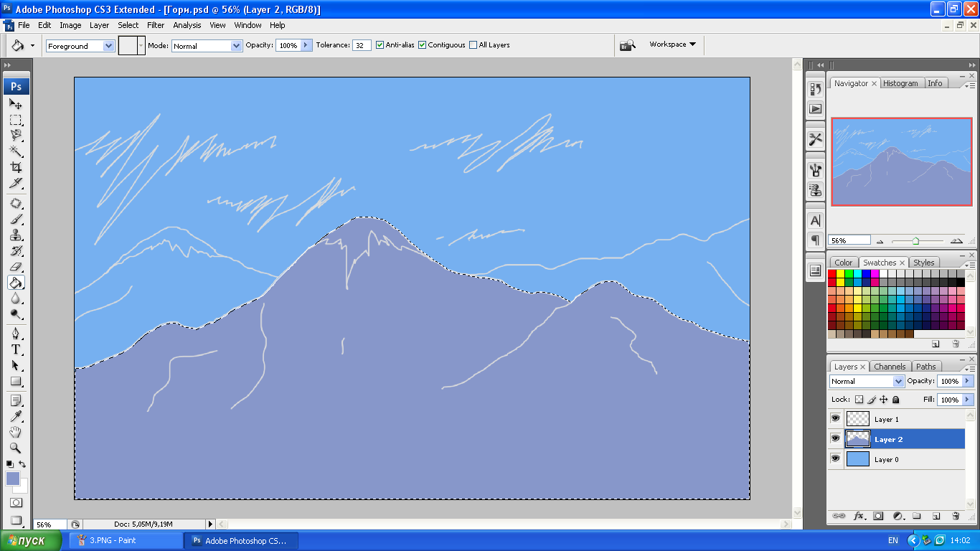Swap foreground and background colors
Image resolution: width=980 pixels, height=551 pixels.
click(x=22, y=464)
